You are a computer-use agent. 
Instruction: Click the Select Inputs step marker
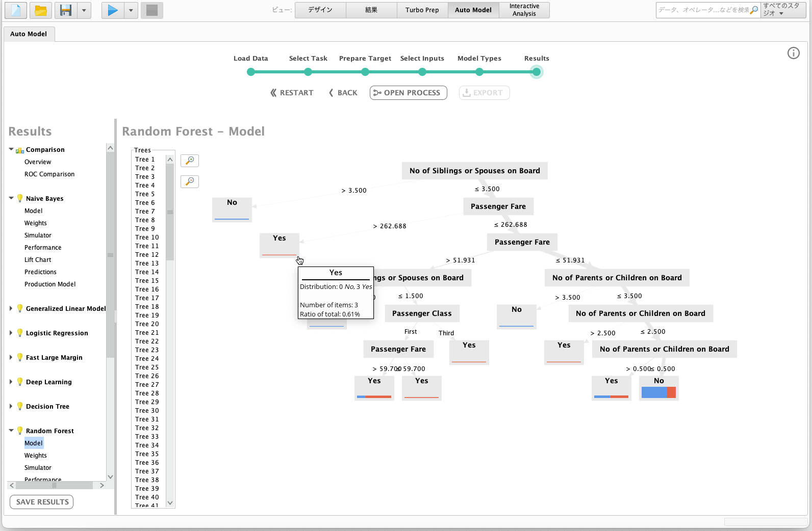422,72
